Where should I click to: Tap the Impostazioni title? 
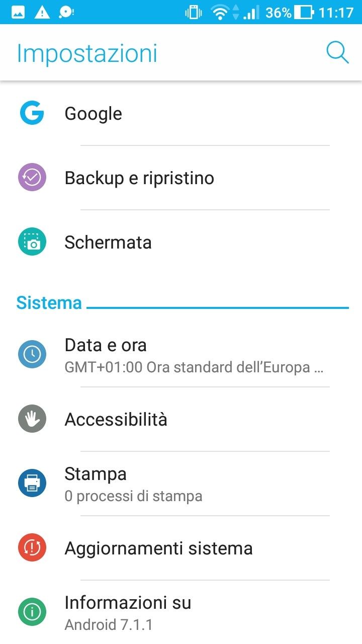pos(87,53)
